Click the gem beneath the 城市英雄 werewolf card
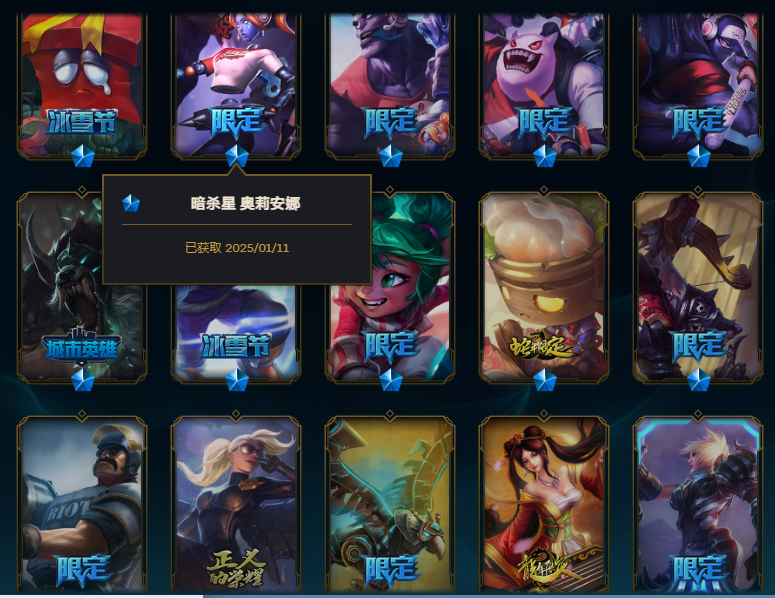This screenshot has width=775, height=598. [83, 380]
